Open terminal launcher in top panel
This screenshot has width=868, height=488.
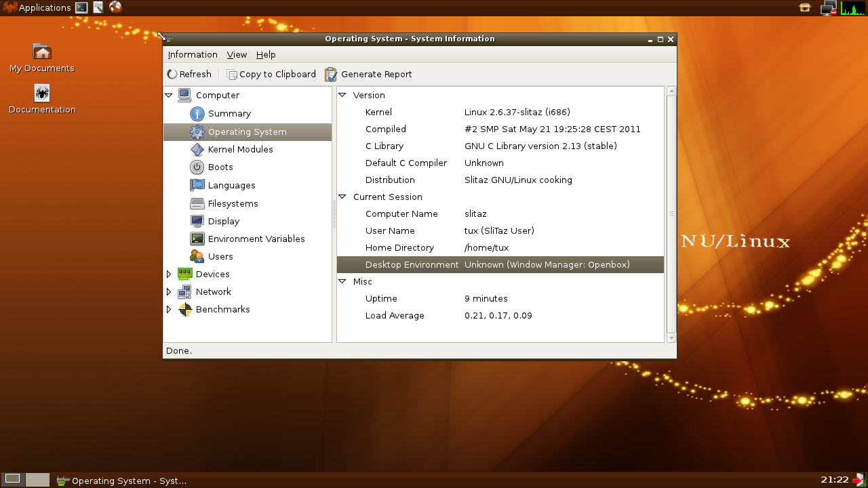[81, 8]
